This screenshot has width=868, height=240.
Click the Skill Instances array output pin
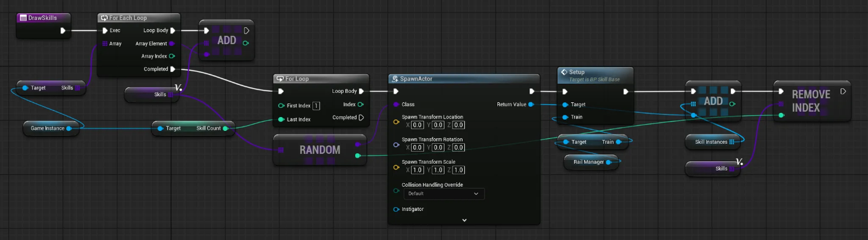coord(732,142)
